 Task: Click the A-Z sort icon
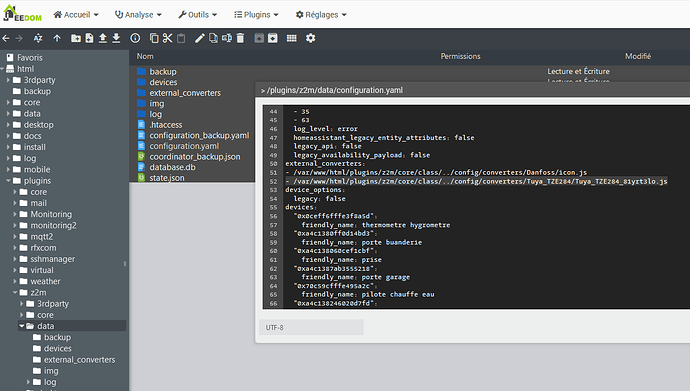(38, 39)
